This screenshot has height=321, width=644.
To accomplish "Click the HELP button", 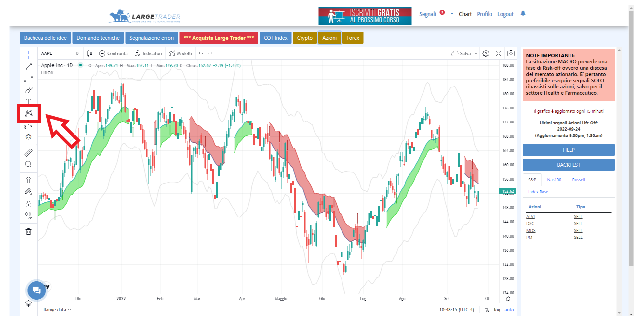I will click(x=569, y=150).
